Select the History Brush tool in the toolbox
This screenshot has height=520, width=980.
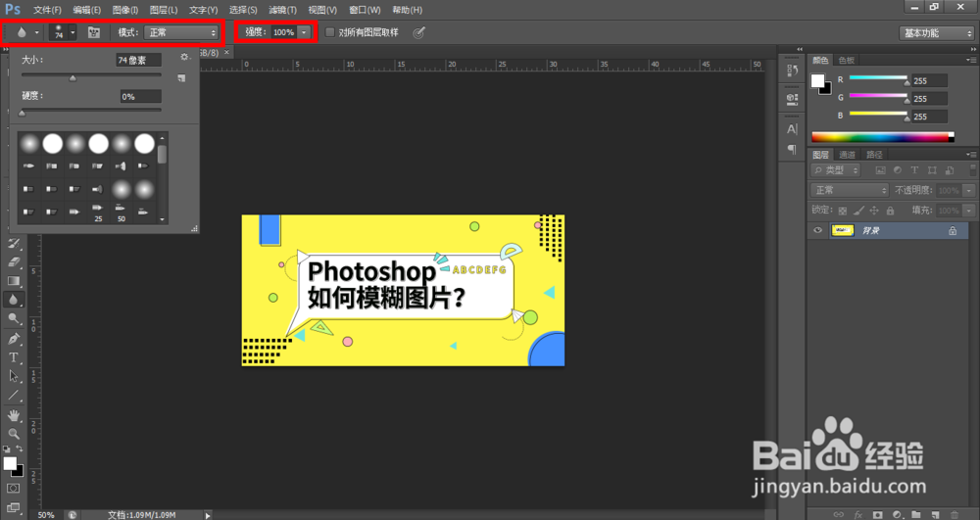(14, 244)
